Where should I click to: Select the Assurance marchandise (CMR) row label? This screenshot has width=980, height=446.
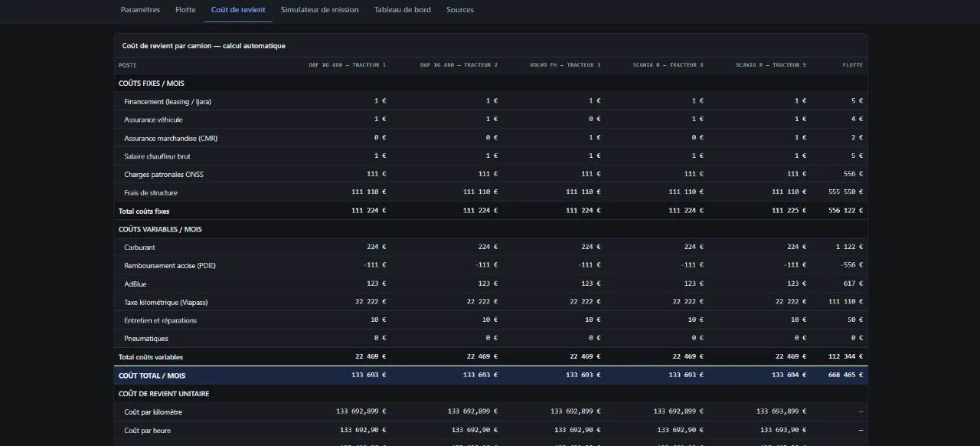pyautogui.click(x=171, y=138)
